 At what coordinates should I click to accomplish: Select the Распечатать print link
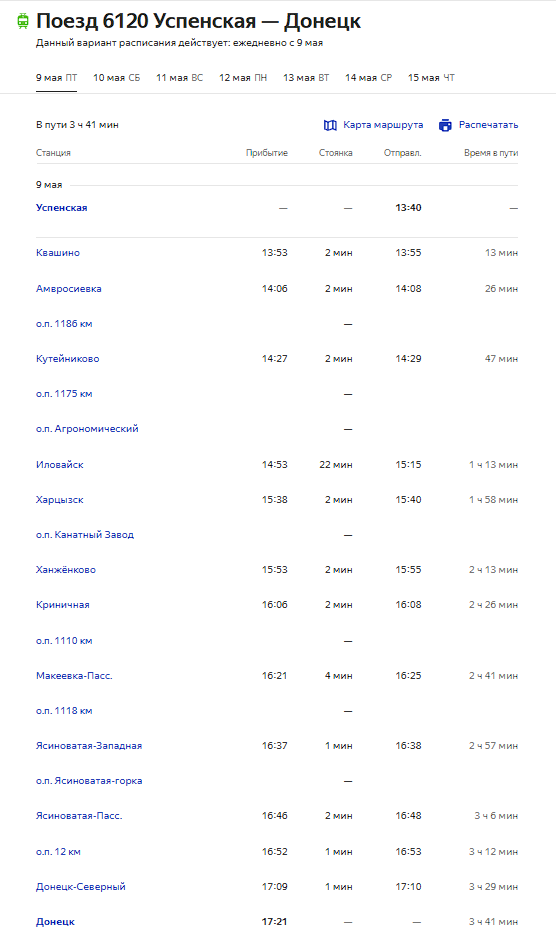(488, 125)
